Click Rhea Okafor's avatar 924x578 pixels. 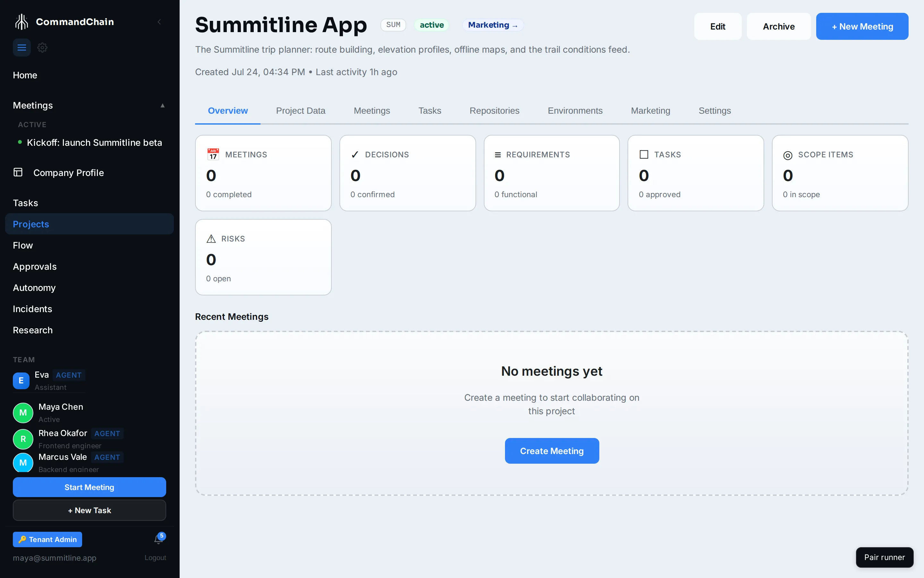(23, 439)
